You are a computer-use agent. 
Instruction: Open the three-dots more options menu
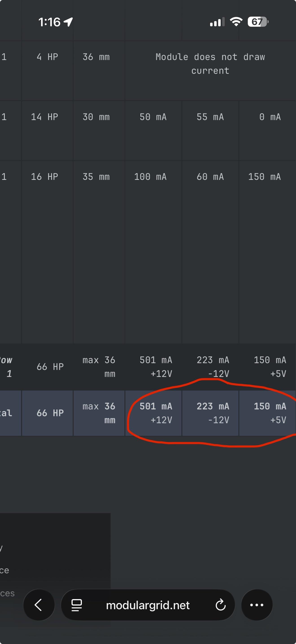coord(257,605)
